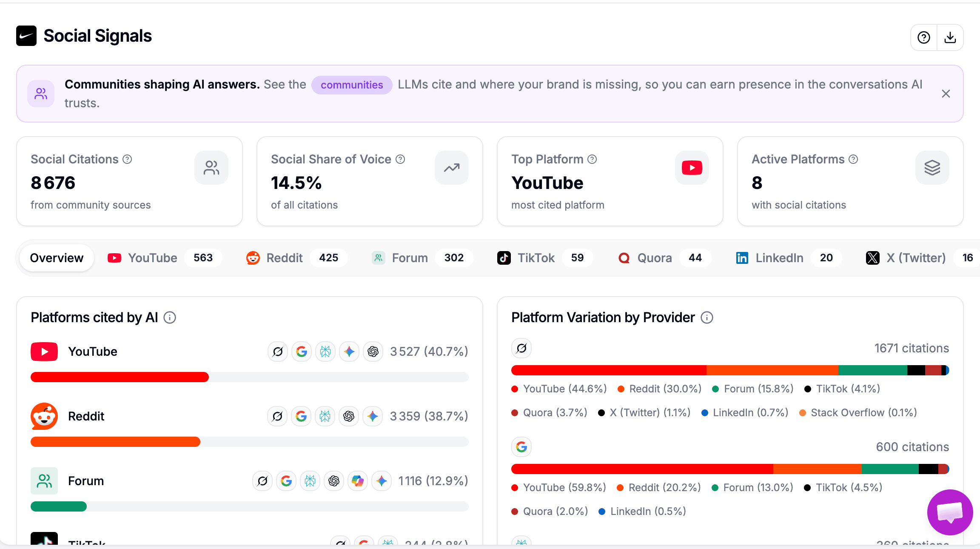
Task: Click the YouTube (59.8%) legend entry
Action: point(559,487)
